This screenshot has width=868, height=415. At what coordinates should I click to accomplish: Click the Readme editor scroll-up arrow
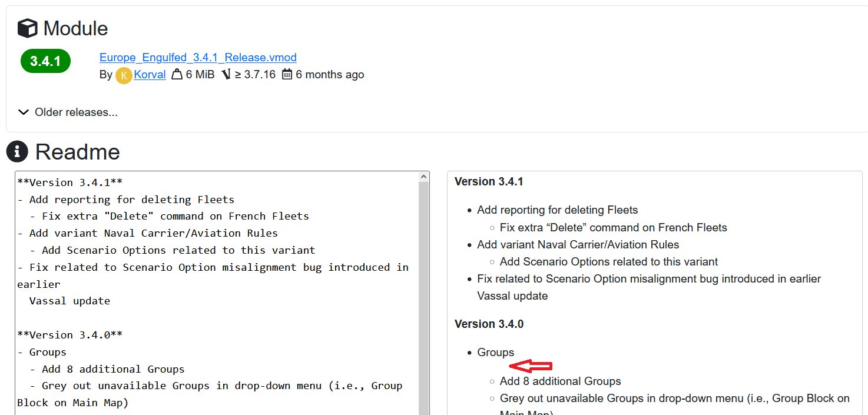[x=423, y=177]
